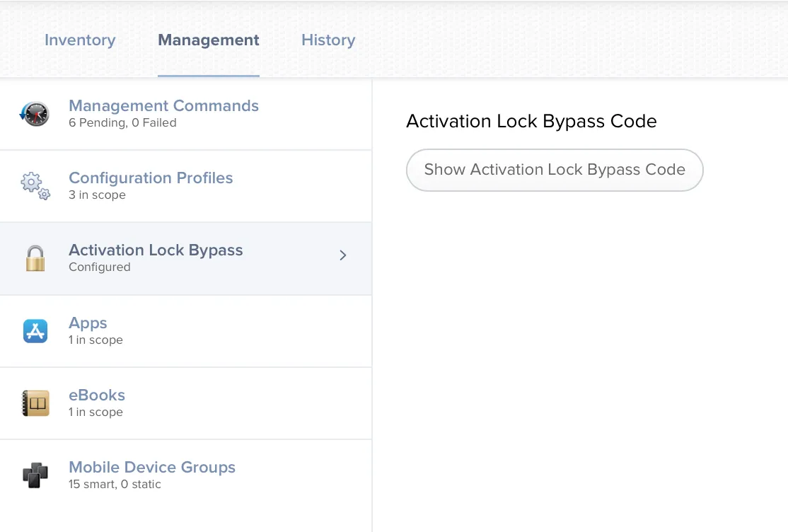Click the Activation Lock Bypass padlock icon
Screen dimensions: 788x532
pyautogui.click(x=35, y=258)
